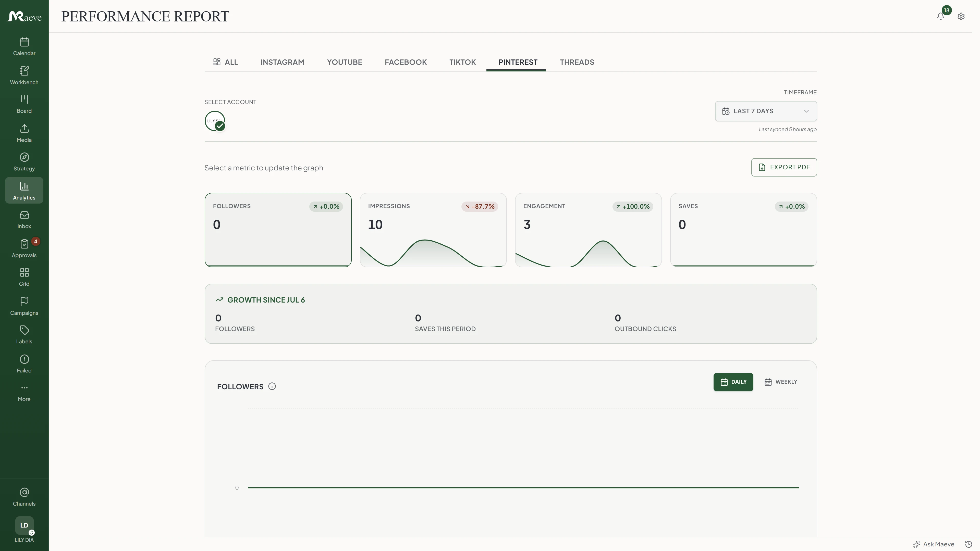
Task: Go to the Board section
Action: pos(24,104)
